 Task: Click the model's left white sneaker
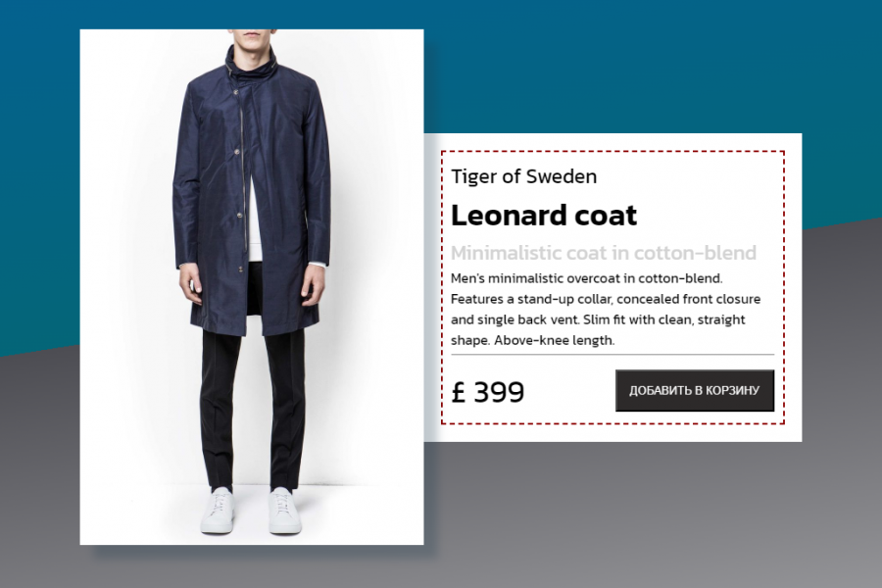click(x=285, y=511)
